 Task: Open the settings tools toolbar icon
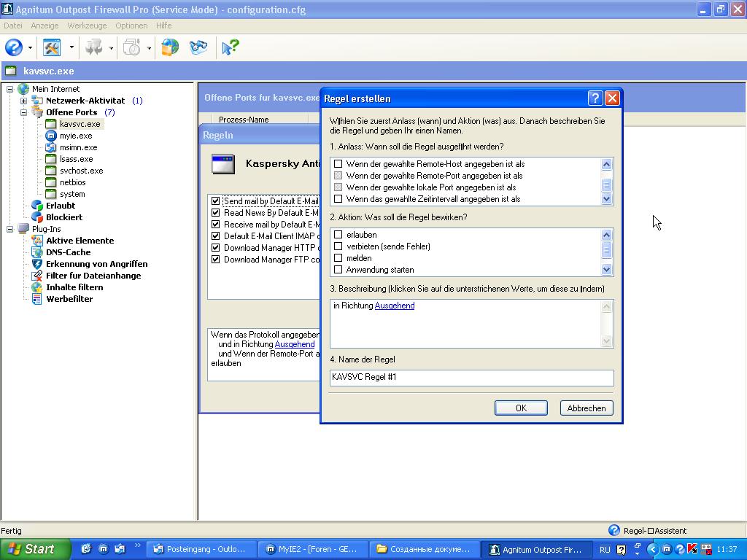point(52,47)
